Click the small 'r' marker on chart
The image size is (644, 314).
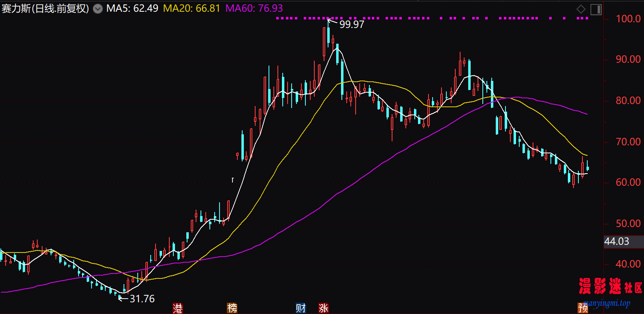point(232,180)
